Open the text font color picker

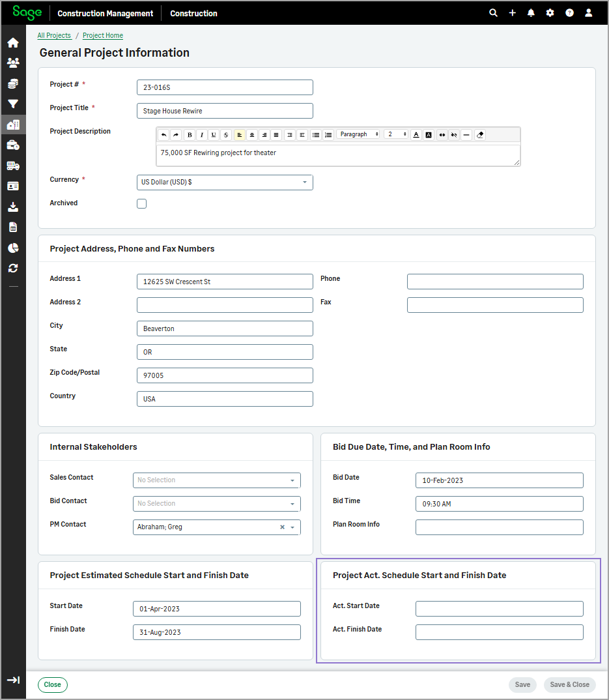pos(416,135)
